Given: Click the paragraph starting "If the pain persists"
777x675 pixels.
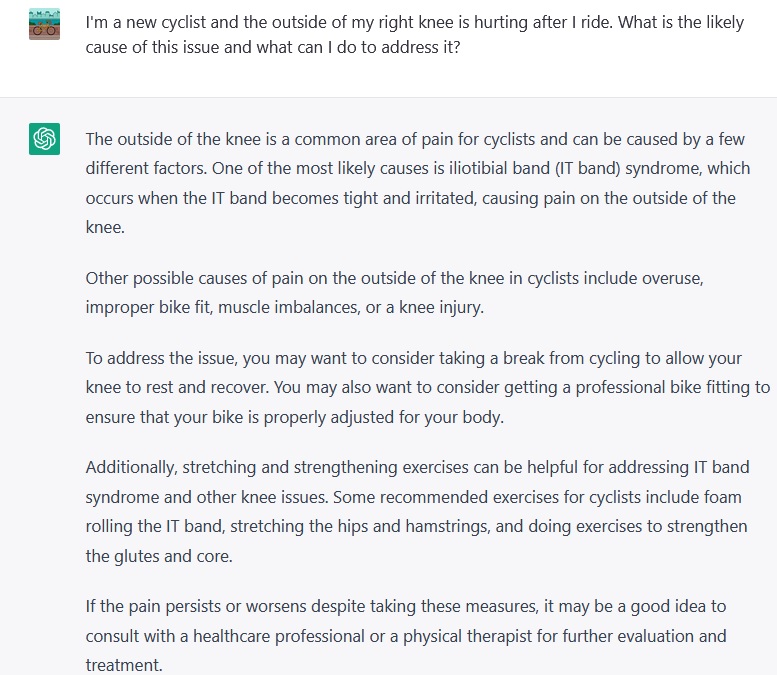Looking at the screenshot, I should click(x=406, y=635).
